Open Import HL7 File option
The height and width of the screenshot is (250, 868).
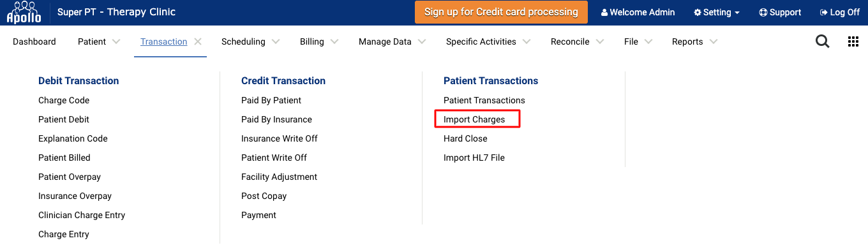(x=474, y=158)
